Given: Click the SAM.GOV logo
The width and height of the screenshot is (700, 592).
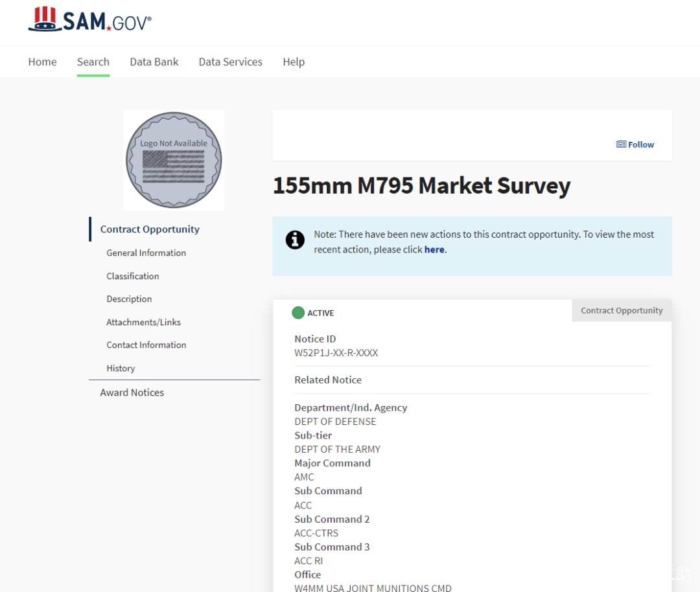Looking at the screenshot, I should click(x=90, y=20).
